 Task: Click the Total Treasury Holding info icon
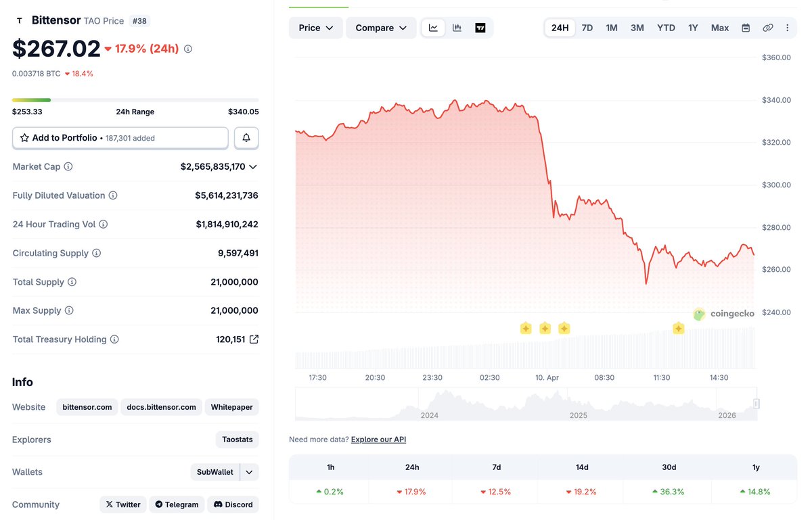coord(115,339)
